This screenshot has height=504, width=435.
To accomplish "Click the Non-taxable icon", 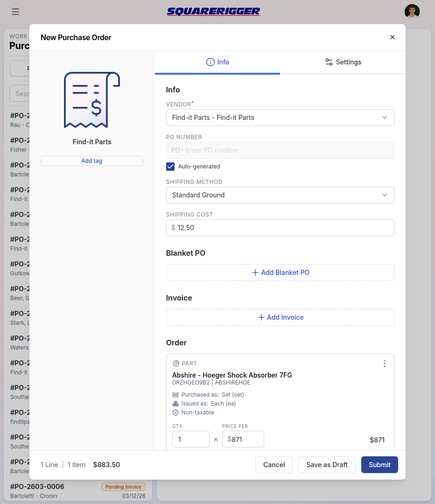I will [175, 413].
